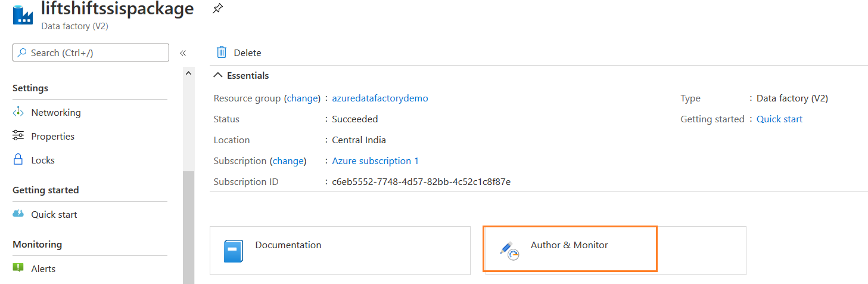The height and width of the screenshot is (284, 868).
Task: Open the Locks menu item
Action: [x=43, y=160]
